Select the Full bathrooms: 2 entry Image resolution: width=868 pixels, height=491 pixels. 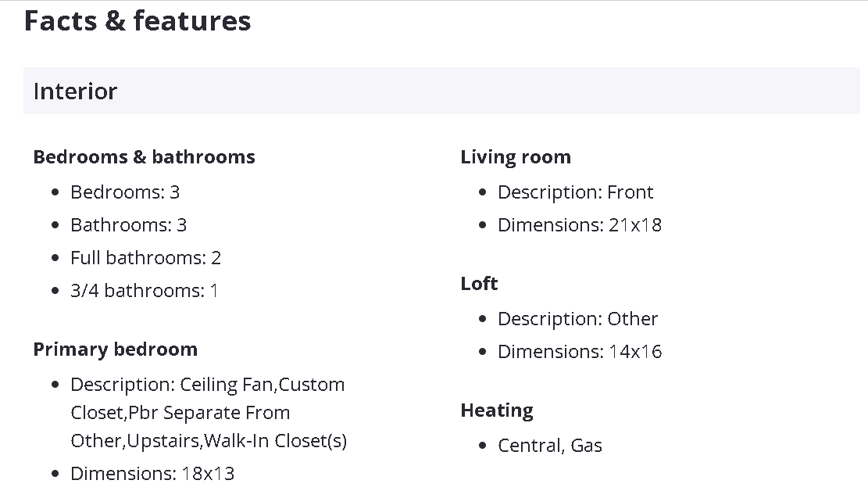click(x=145, y=258)
